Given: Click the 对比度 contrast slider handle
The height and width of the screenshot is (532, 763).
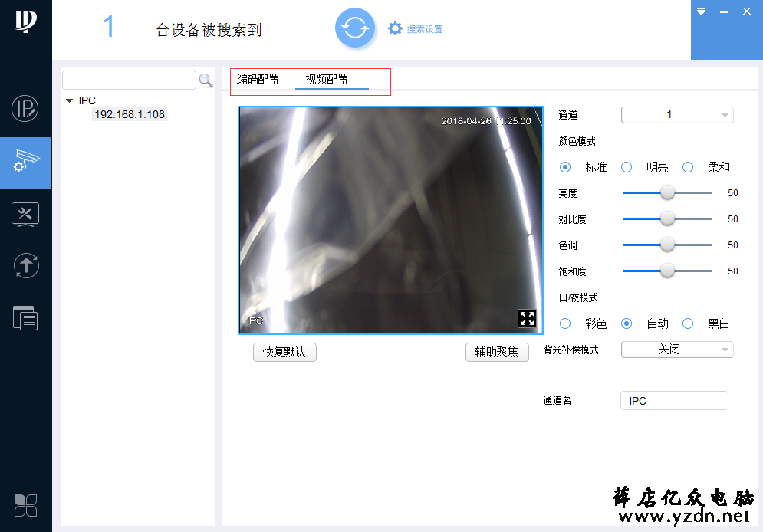Looking at the screenshot, I should pos(667,218).
